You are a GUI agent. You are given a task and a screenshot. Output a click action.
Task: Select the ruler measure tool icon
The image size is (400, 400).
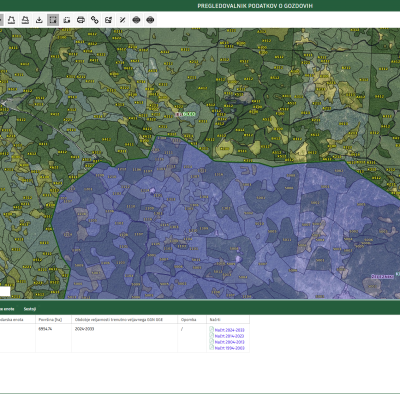coord(122,20)
